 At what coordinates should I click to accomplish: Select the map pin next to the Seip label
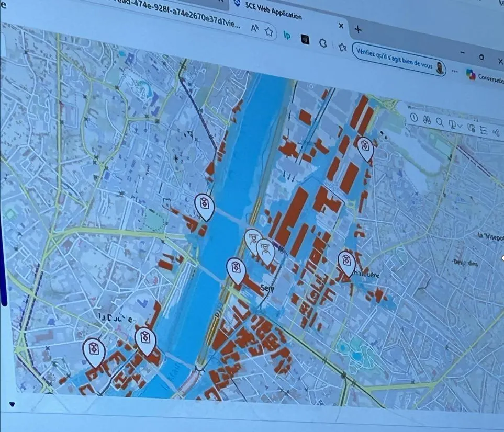(x=236, y=269)
